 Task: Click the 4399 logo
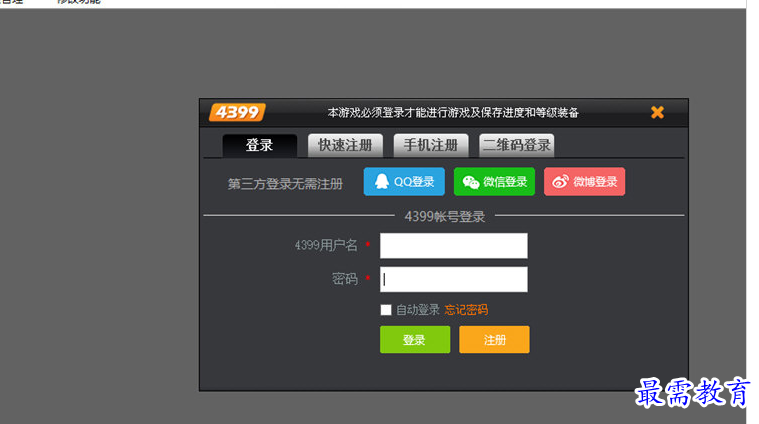click(237, 112)
